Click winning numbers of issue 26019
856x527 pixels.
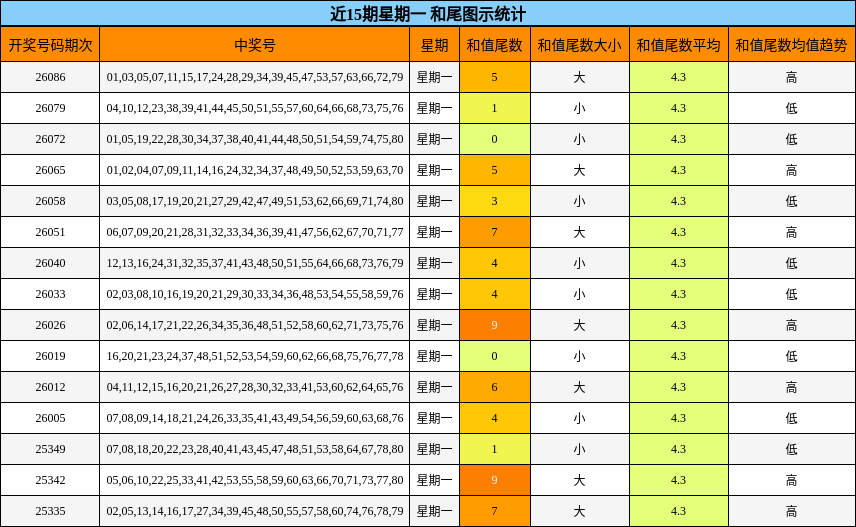(x=255, y=356)
